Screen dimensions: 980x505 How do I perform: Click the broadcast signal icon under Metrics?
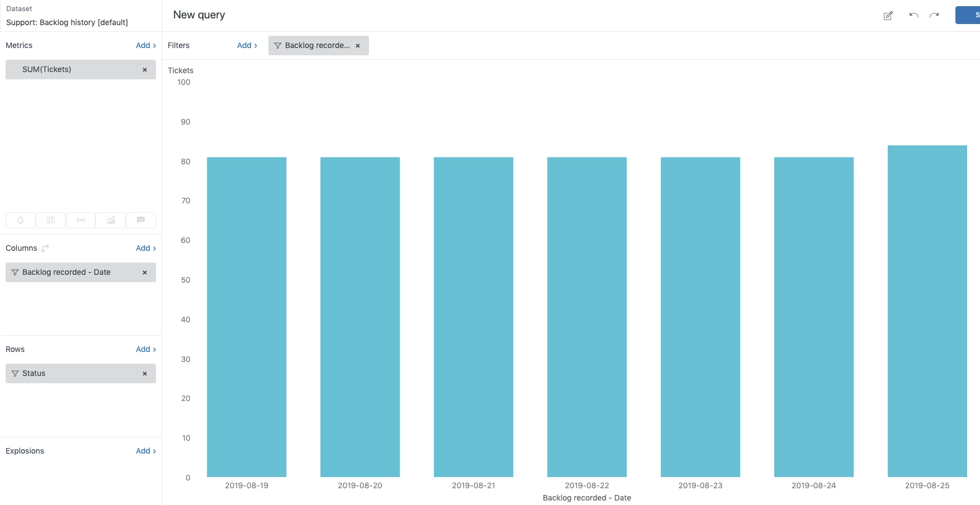81,220
